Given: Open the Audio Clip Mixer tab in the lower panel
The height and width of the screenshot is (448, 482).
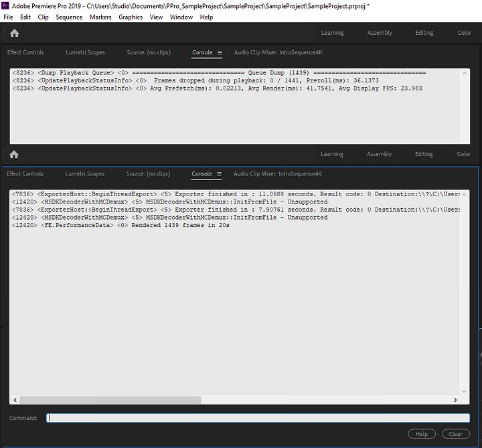Looking at the screenshot, I should tap(277, 174).
